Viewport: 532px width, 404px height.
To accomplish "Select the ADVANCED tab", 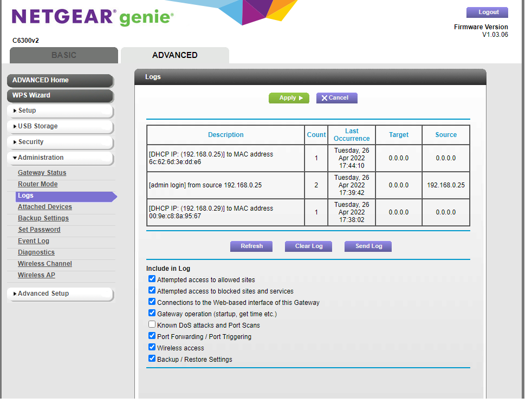I will (x=174, y=55).
